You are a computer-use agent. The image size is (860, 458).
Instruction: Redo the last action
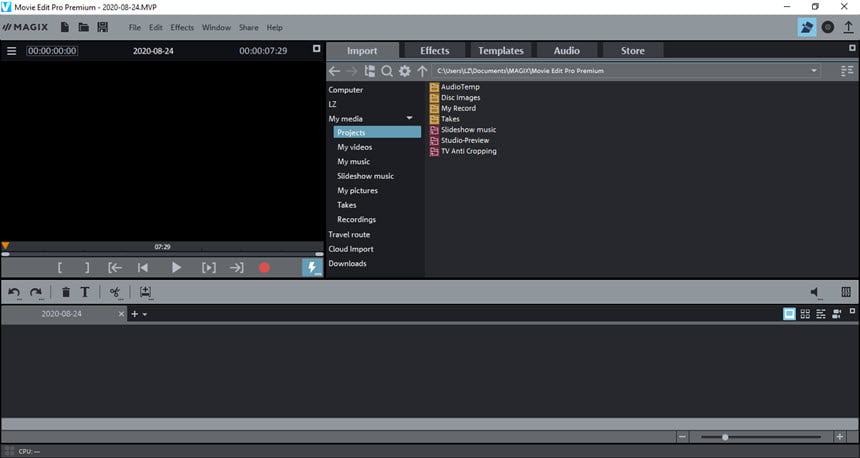(36, 292)
